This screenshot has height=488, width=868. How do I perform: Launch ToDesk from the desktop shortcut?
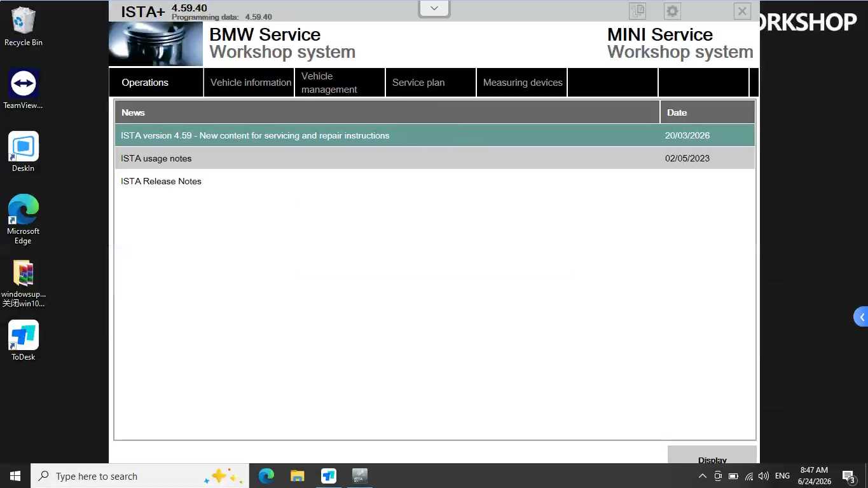[x=24, y=341]
